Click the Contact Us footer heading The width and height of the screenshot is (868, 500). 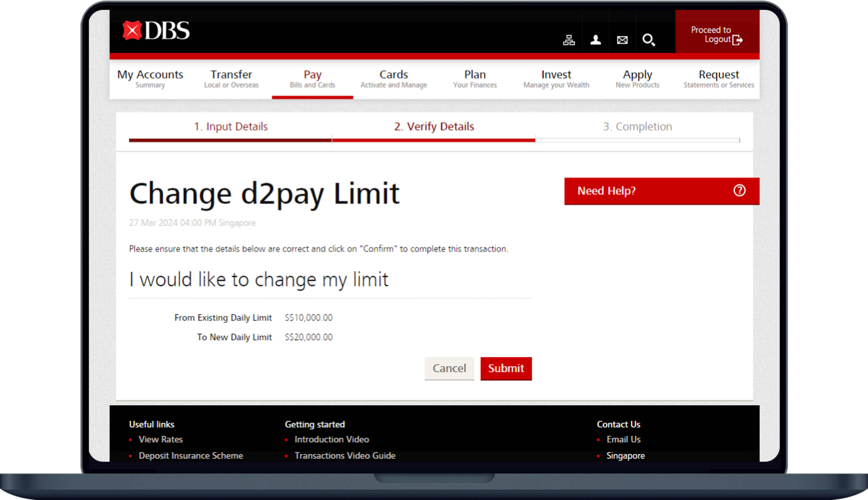618,424
